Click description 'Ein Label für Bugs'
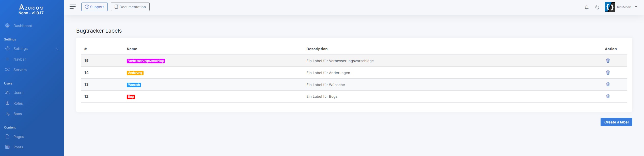 coord(322,96)
